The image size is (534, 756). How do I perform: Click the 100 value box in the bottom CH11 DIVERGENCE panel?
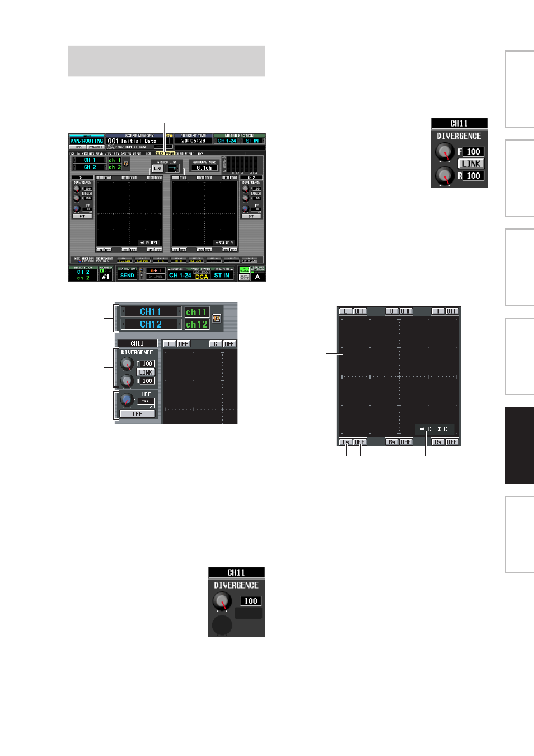pyautogui.click(x=251, y=601)
